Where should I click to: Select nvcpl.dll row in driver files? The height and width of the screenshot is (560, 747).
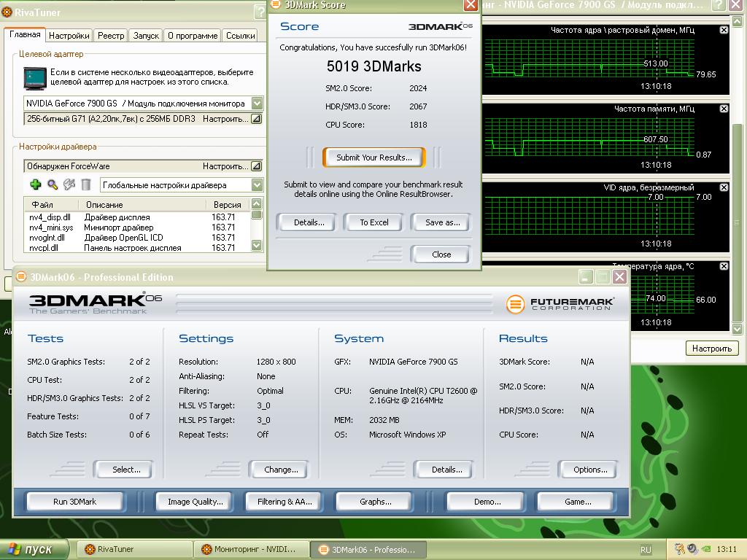coord(137,248)
